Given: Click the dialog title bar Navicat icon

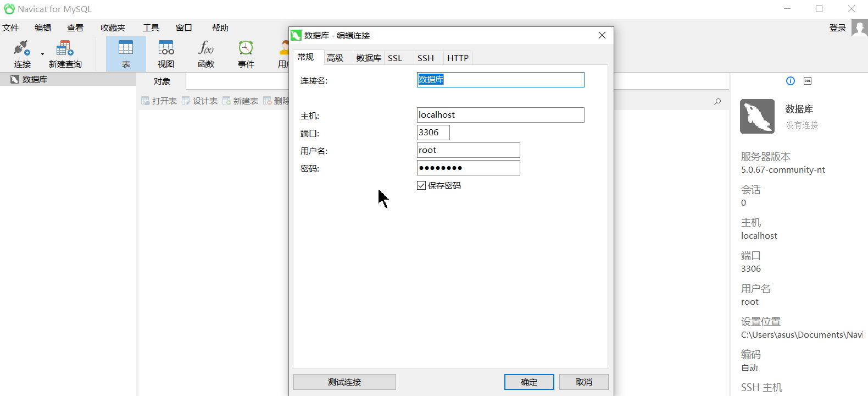Looking at the screenshot, I should 296,35.
